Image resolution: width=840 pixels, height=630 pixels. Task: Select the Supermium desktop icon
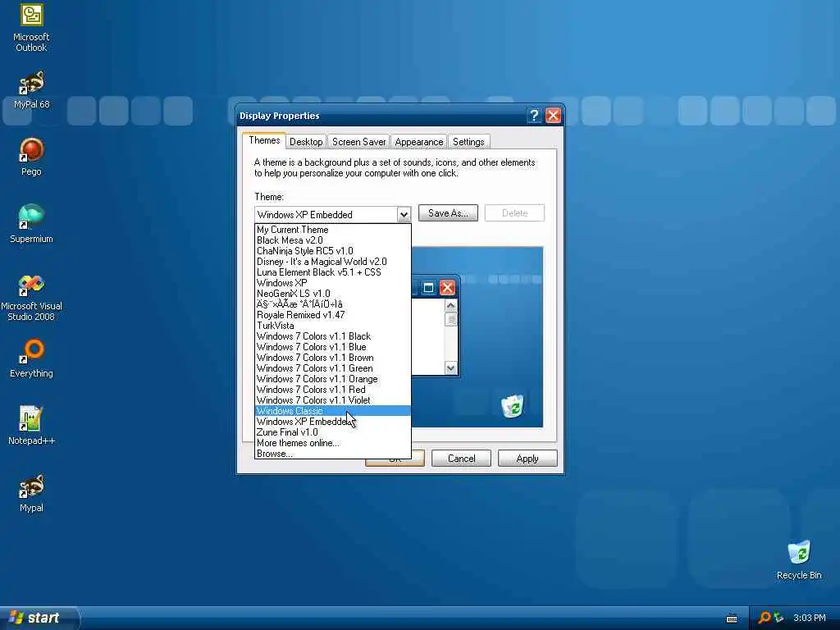click(31, 224)
